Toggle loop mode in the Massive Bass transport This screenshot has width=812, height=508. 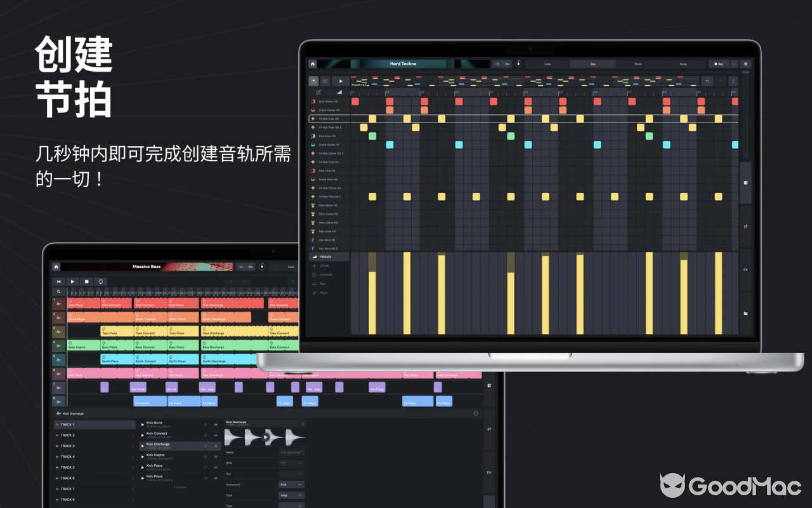(x=101, y=281)
